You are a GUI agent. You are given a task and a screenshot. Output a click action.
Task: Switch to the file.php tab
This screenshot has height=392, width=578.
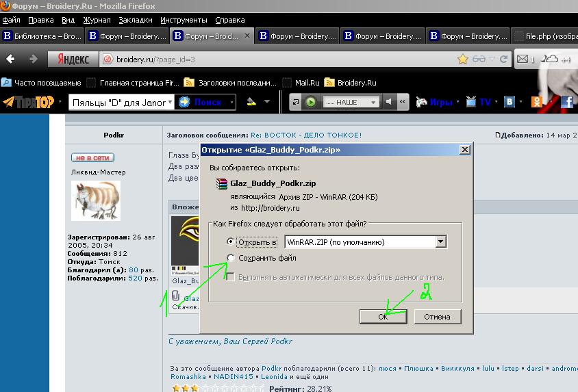tap(546, 36)
